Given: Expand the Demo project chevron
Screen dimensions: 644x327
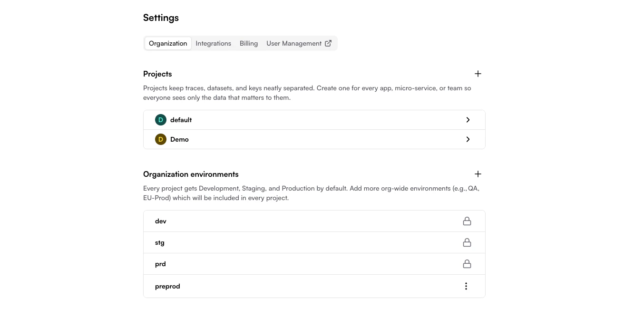Looking at the screenshot, I should point(468,139).
